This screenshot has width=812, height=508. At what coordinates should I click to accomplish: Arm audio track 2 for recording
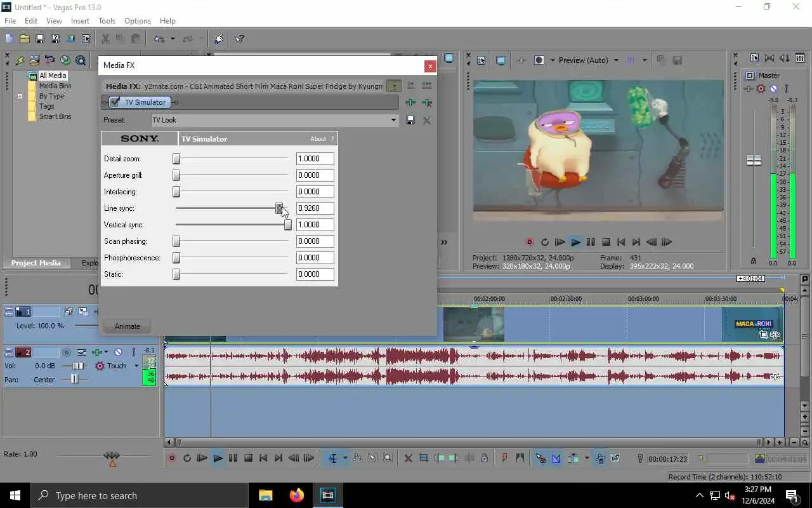click(x=67, y=352)
